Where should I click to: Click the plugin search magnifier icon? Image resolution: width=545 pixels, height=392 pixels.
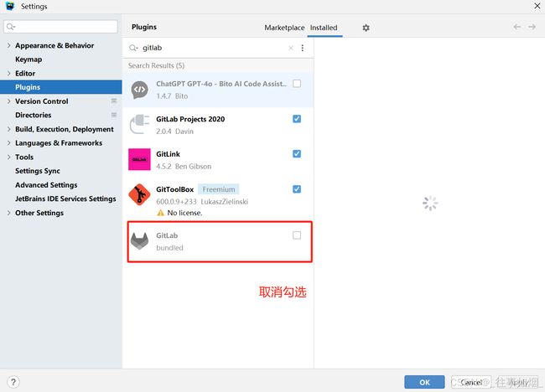(133, 48)
